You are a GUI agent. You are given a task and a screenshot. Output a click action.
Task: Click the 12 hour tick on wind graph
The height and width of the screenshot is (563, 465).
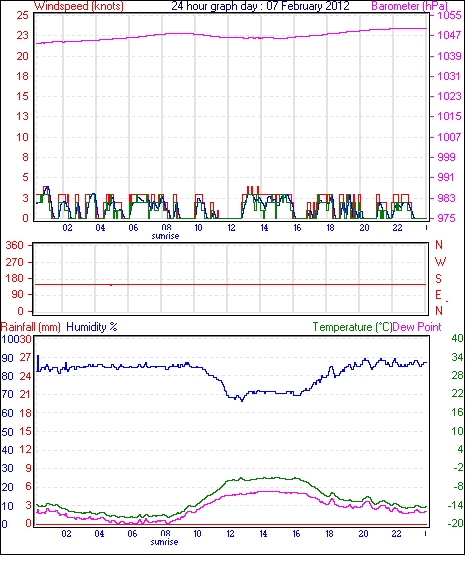[231, 227]
